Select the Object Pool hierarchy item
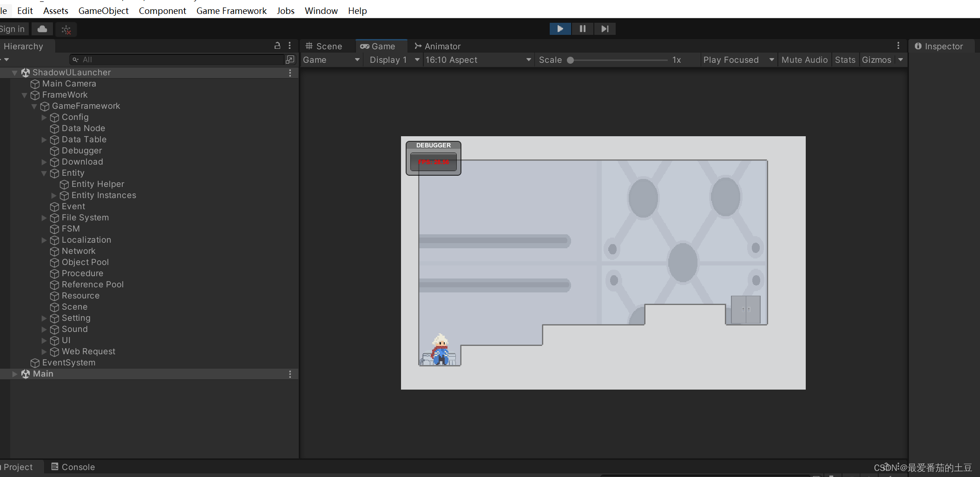 [85, 262]
